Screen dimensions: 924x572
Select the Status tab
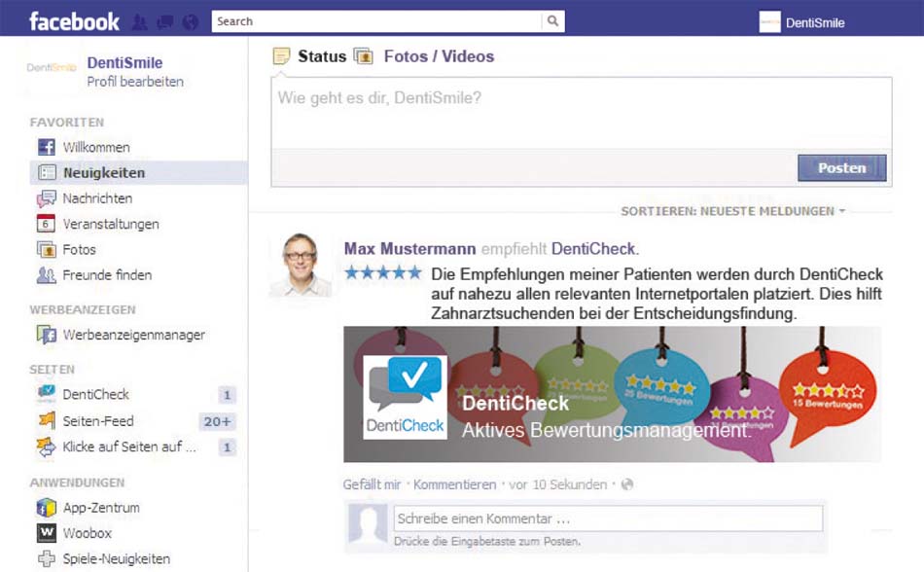pos(322,56)
